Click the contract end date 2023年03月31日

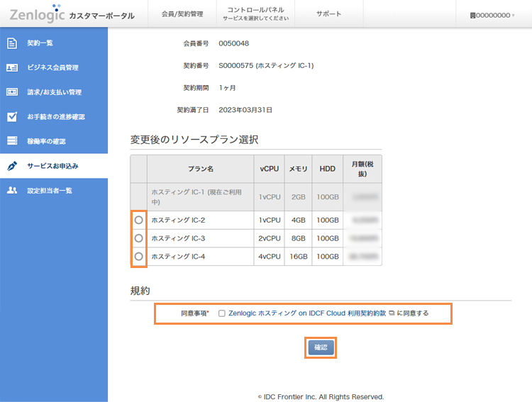(x=245, y=110)
